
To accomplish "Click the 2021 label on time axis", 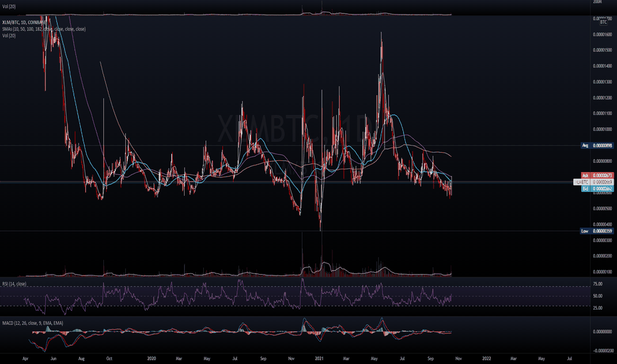I will [x=319, y=359].
